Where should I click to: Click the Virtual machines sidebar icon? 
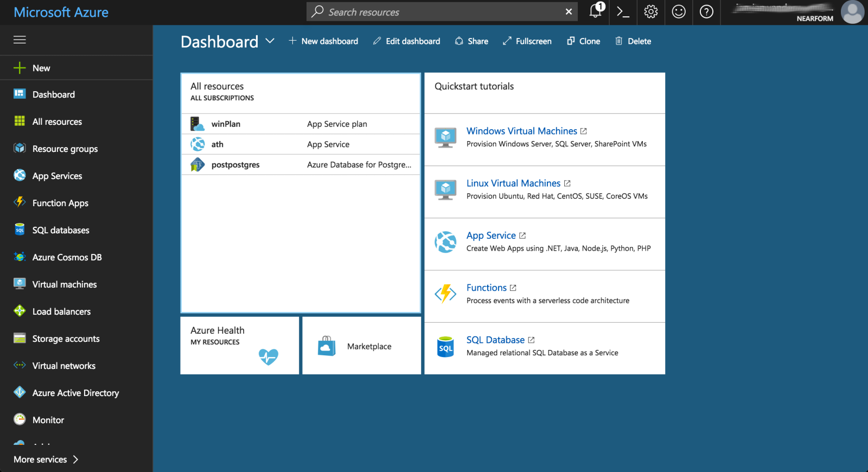(x=20, y=284)
